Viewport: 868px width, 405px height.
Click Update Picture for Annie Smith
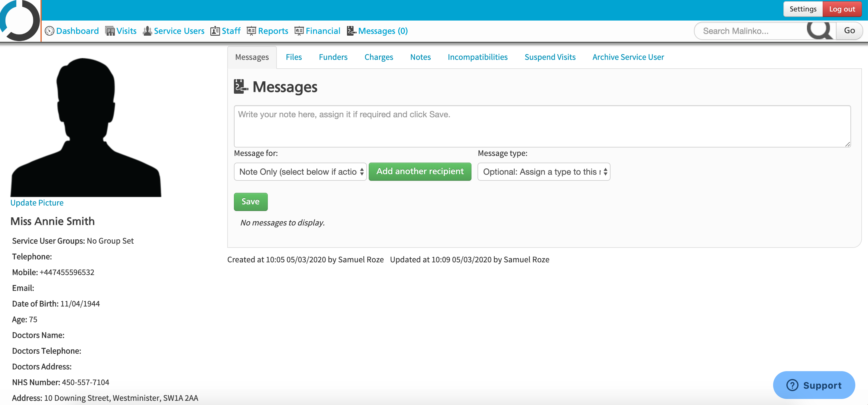pos(37,202)
